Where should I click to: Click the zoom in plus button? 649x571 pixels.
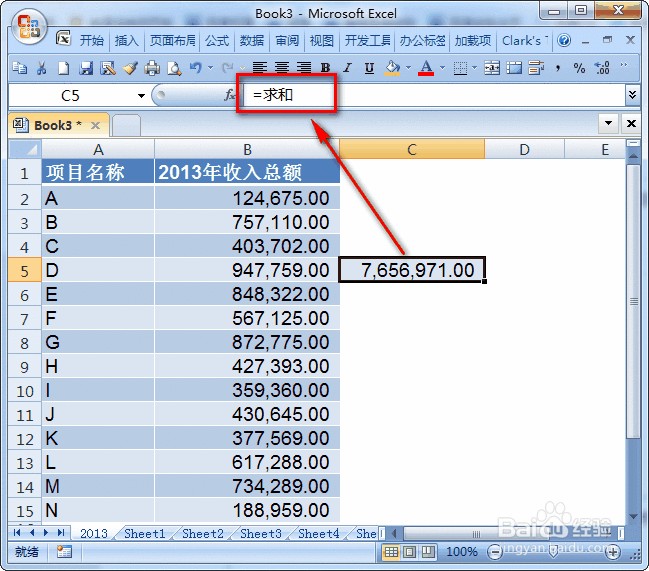point(613,552)
